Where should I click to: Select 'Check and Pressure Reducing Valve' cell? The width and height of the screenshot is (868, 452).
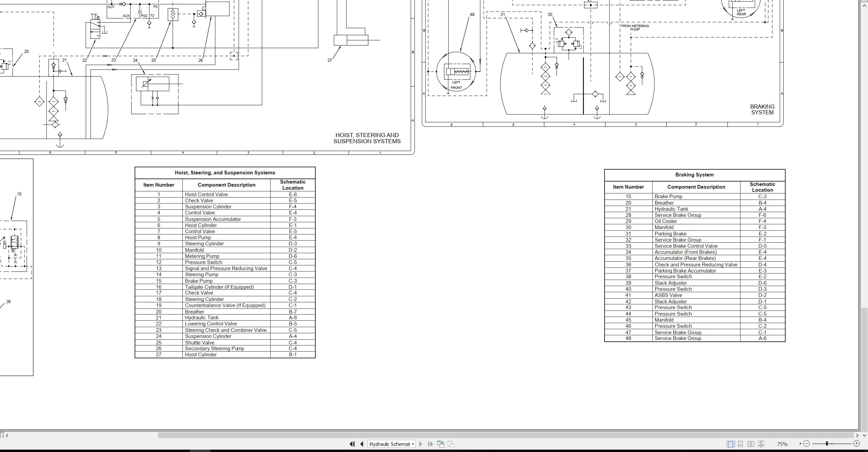pos(696,265)
